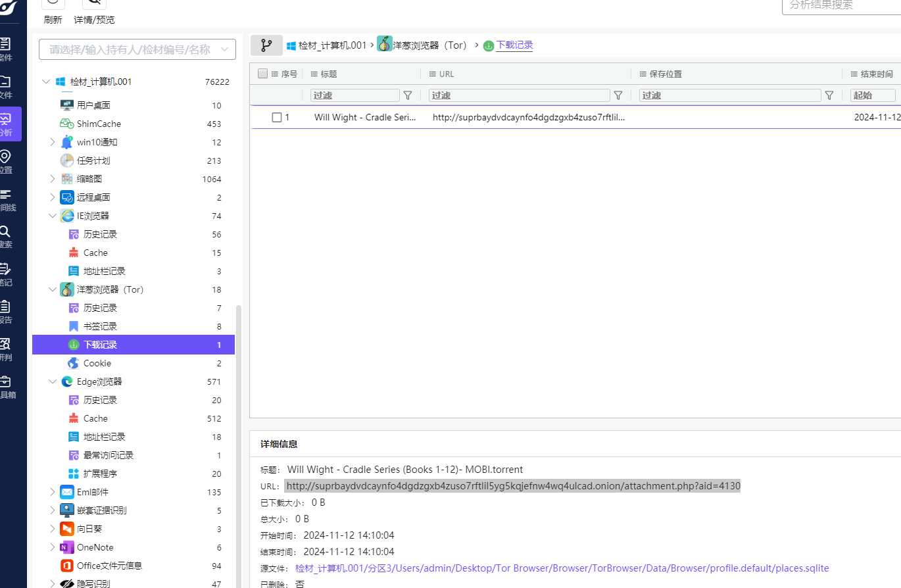Toggle the select-all checkbox in table header

(263, 74)
